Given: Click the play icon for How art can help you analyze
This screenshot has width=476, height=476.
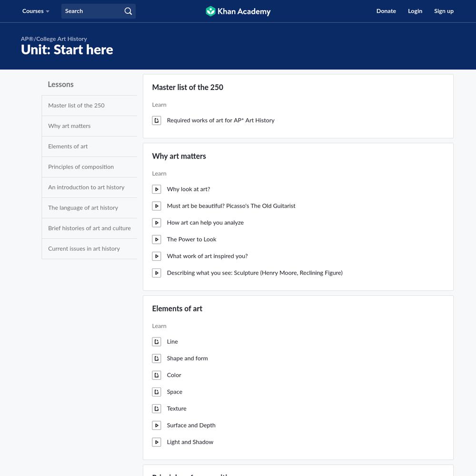Looking at the screenshot, I should (x=157, y=223).
